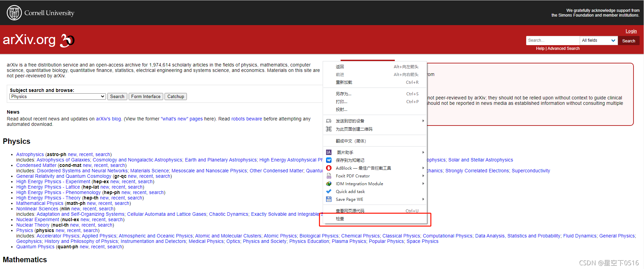Expand the AdBlock submenu arrow

coord(423,168)
